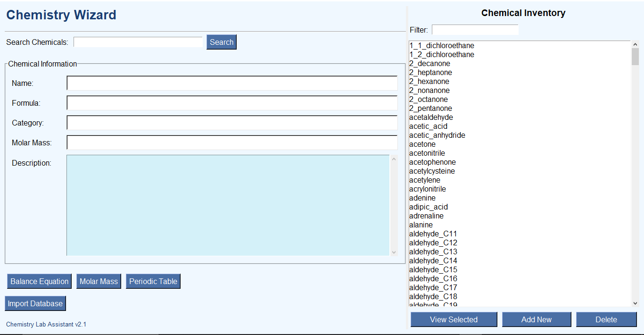
Task: Select alanine entry
Action: [x=520, y=225]
